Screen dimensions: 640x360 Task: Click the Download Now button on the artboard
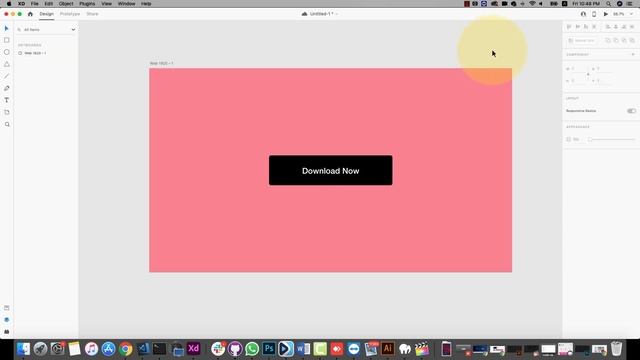[x=331, y=170]
